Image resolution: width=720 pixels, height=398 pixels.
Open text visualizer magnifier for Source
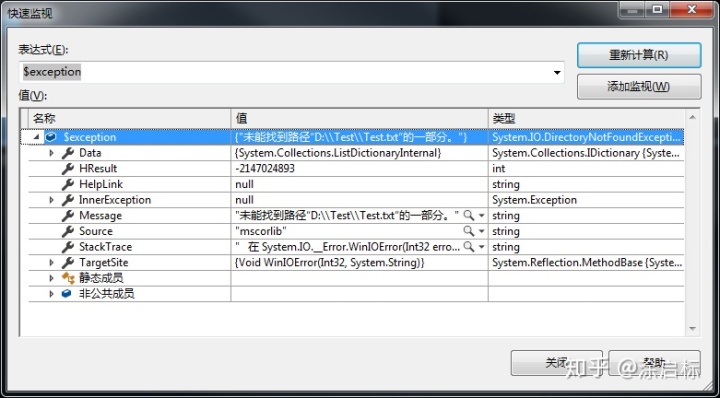468,231
